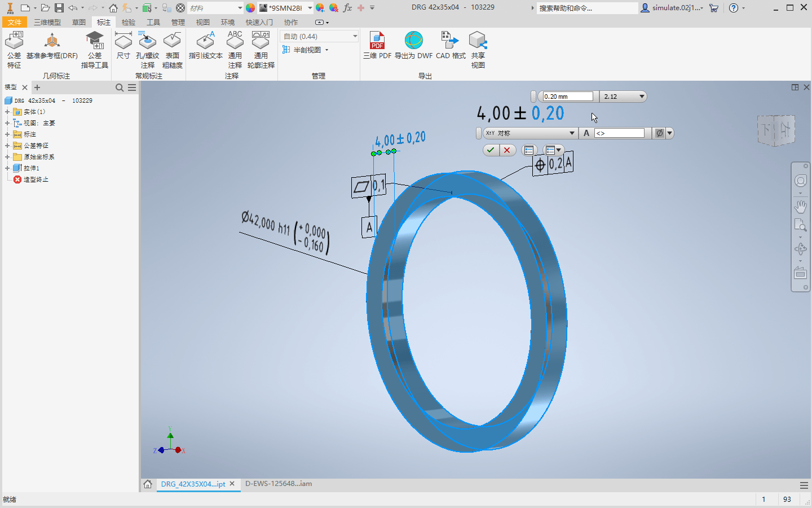Toggle the diameter symbol button in mini toolbar

[659, 133]
